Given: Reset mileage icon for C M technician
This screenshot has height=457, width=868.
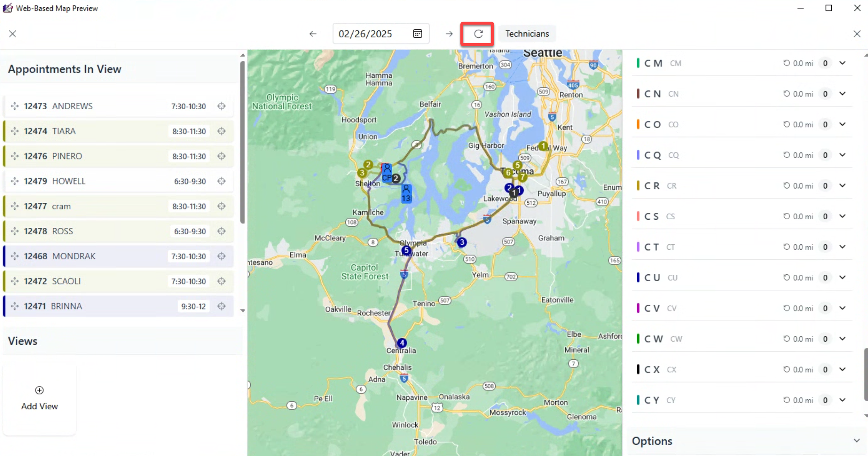Looking at the screenshot, I should point(786,63).
